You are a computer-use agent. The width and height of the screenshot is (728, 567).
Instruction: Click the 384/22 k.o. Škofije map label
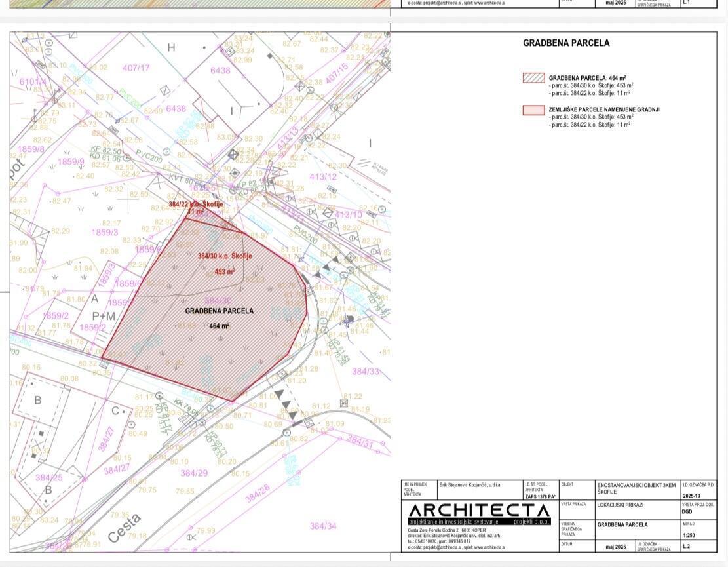tap(196, 205)
